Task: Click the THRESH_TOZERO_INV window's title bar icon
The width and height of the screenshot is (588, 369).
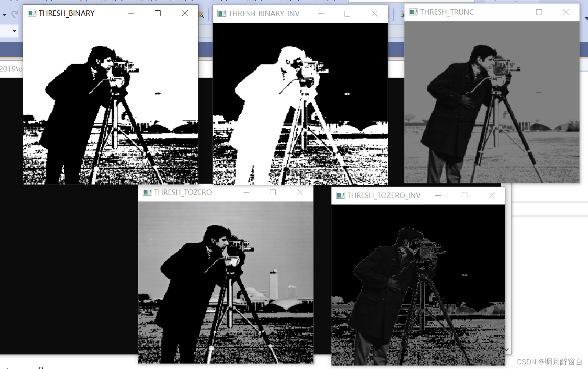Action: (x=340, y=195)
